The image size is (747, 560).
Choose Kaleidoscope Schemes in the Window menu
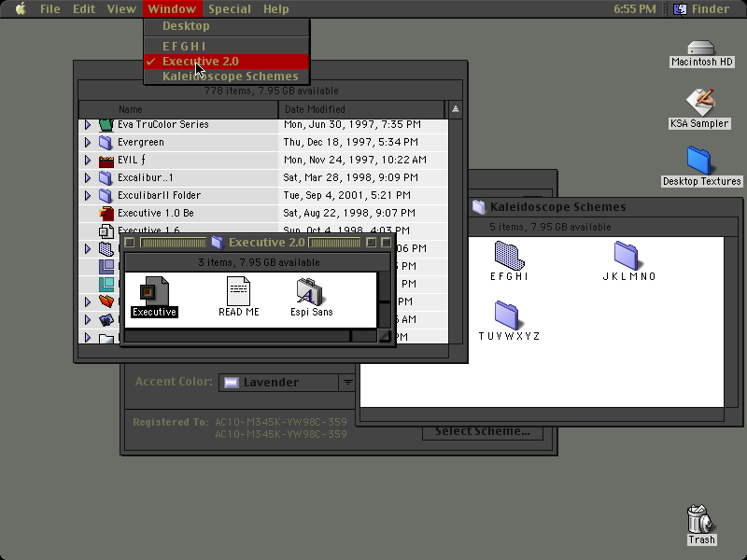226,77
